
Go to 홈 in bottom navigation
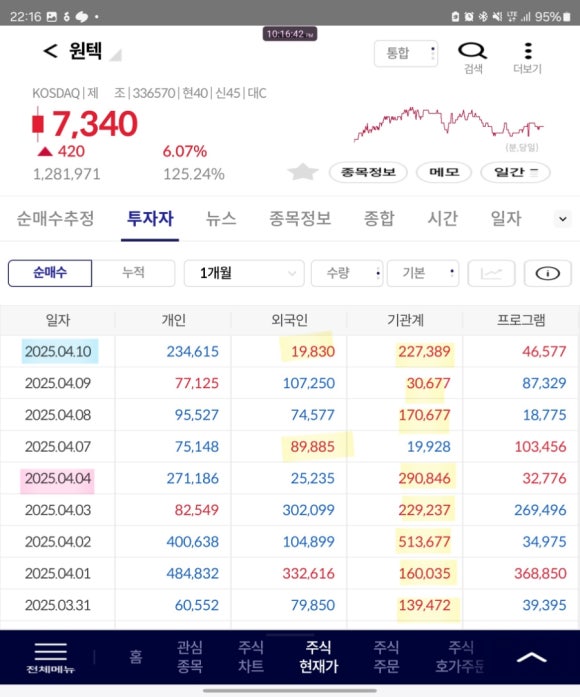point(136,657)
